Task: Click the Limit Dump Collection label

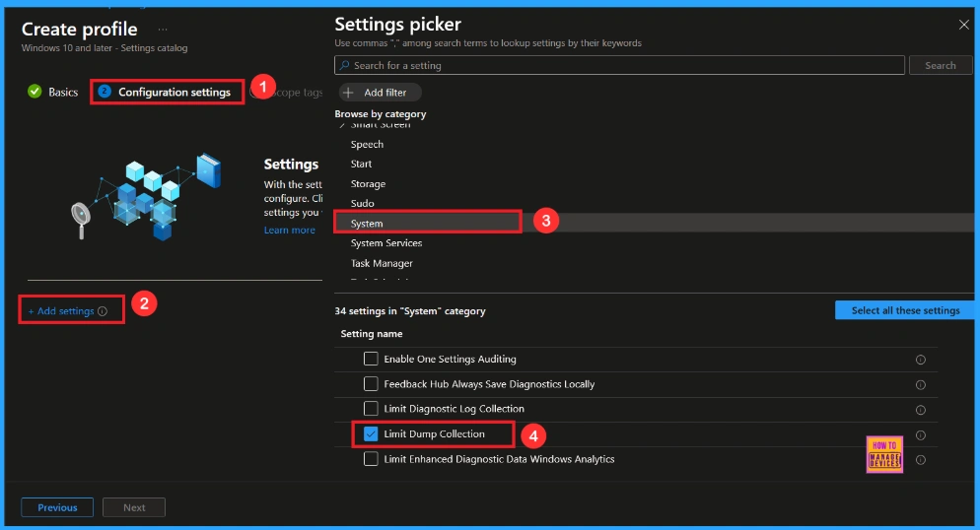Action: (x=435, y=433)
